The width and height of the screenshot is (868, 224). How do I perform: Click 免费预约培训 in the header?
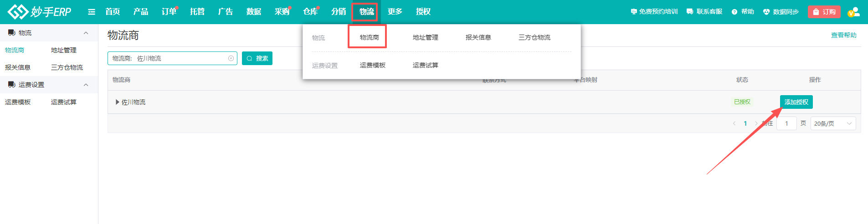click(654, 12)
